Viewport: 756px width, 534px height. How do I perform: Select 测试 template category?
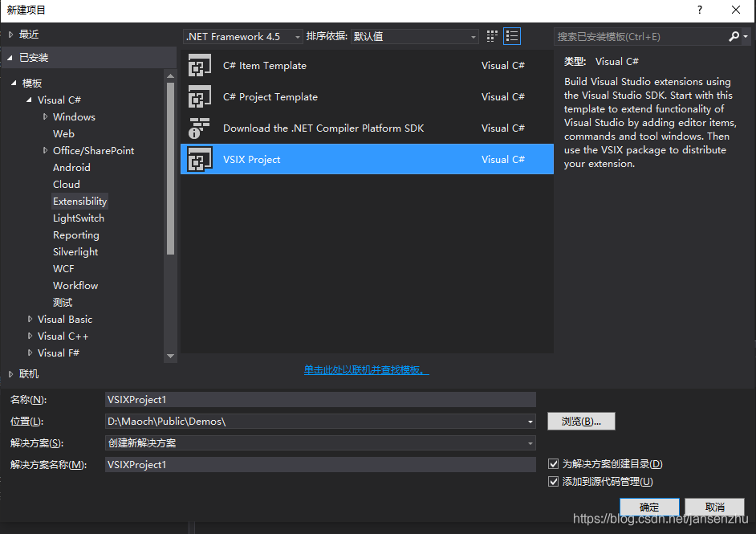pyautogui.click(x=63, y=303)
